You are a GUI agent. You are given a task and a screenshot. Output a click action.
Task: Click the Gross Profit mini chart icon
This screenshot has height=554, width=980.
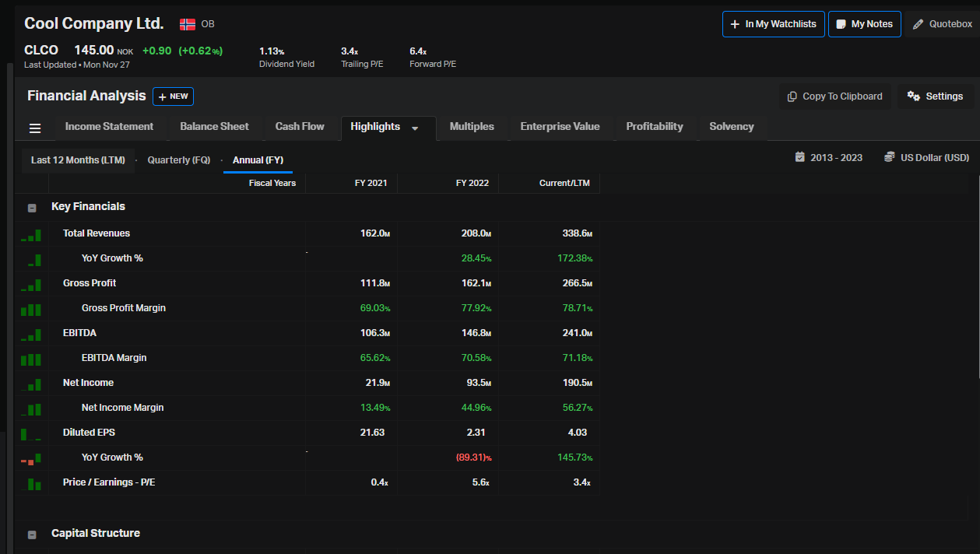click(x=31, y=284)
